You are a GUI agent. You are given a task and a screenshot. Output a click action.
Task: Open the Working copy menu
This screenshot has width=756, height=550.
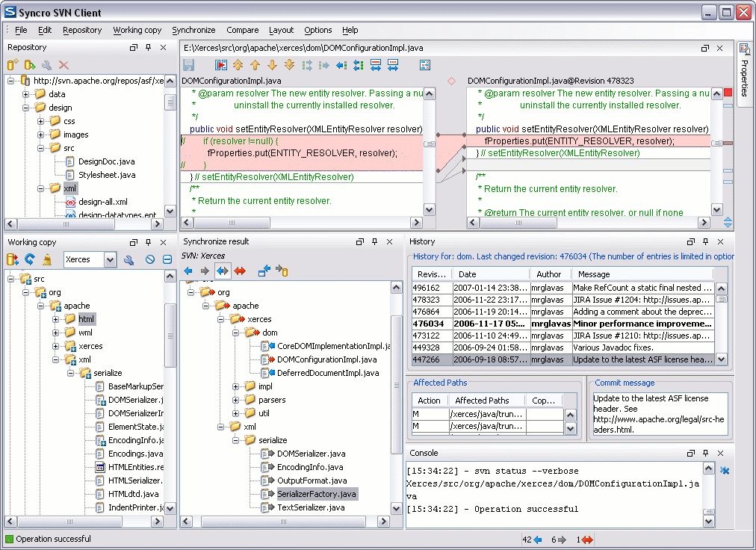(x=137, y=30)
